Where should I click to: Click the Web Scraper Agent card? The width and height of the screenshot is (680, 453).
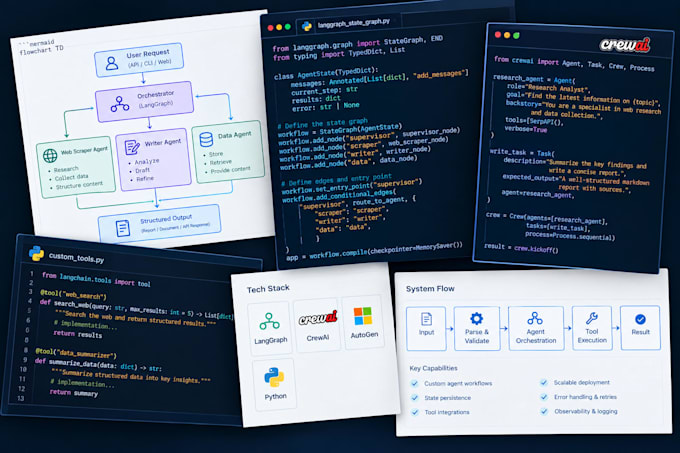pos(76,169)
